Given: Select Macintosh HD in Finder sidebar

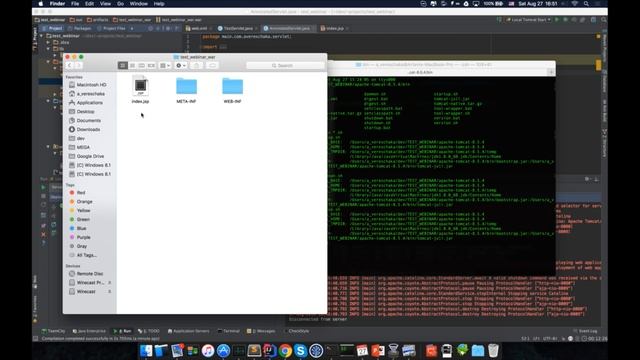Looking at the screenshot, I should click(89, 84).
